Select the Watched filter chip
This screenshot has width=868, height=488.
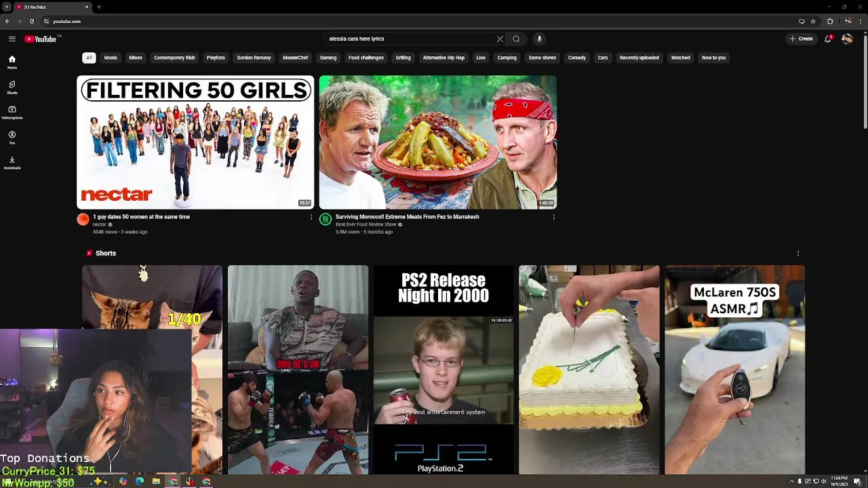tap(680, 58)
